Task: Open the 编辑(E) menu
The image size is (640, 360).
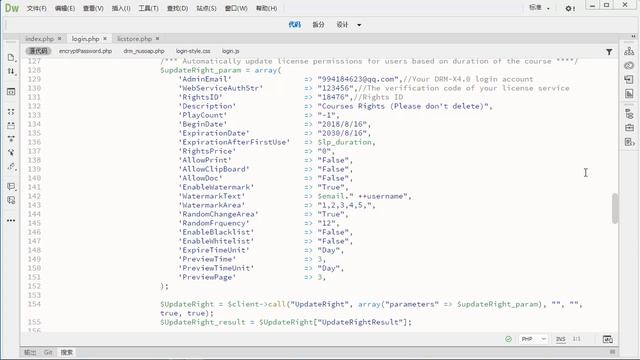Action: (x=64, y=8)
